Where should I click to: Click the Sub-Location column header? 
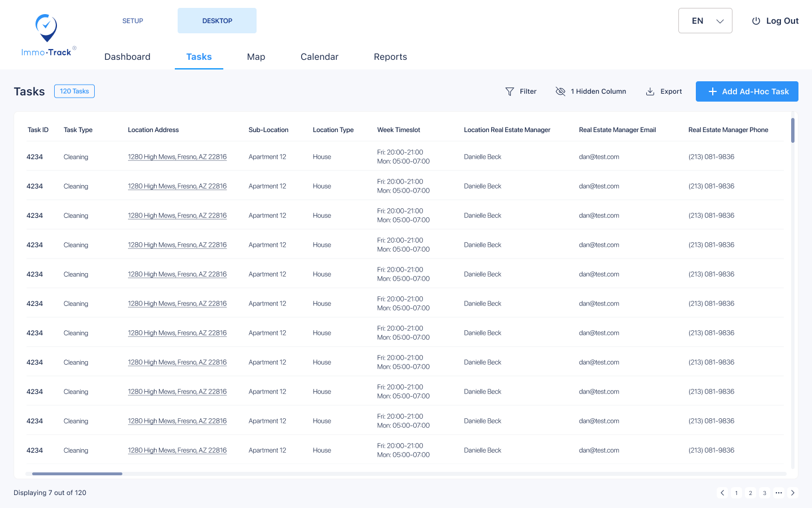pos(268,130)
